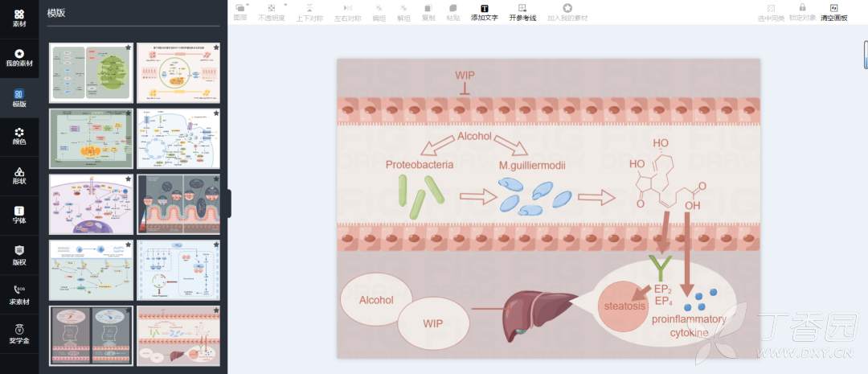Click 添加文字 add text tool
The height and width of the screenshot is (374, 868).
[484, 12]
